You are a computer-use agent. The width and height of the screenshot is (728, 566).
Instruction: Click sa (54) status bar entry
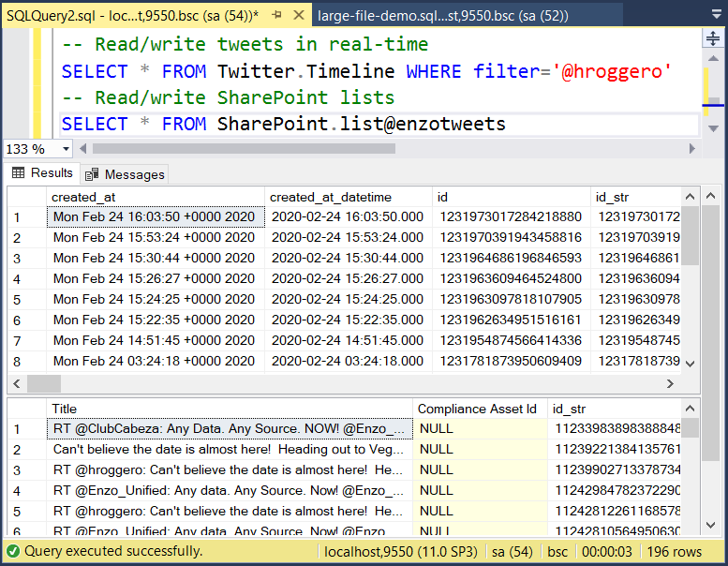pos(513,552)
